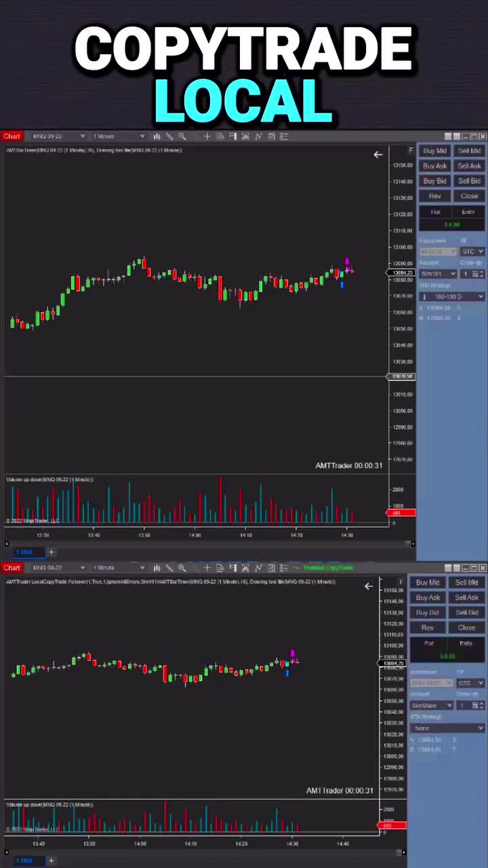This screenshot has height=868, width=488.
Task: Open 1 Minute interval dropdown in top toolbar
Action: pyautogui.click(x=119, y=136)
